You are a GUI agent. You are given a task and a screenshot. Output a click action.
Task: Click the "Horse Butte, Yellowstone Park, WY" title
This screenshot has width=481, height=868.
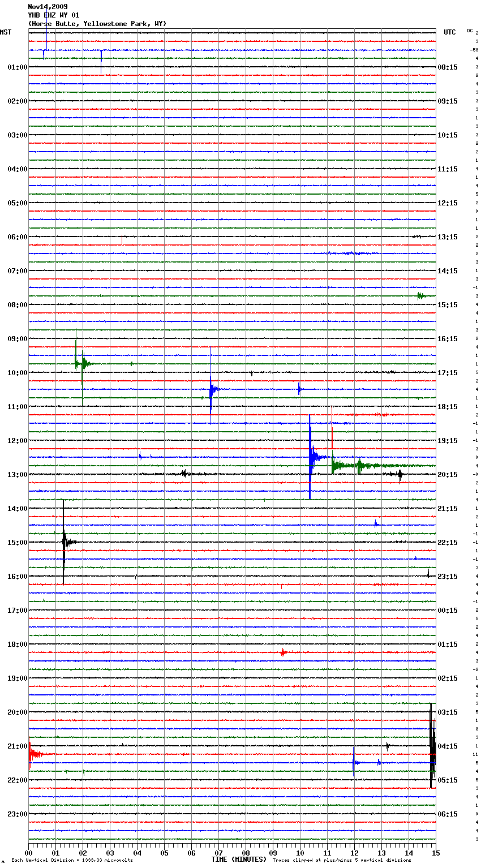tap(97, 24)
